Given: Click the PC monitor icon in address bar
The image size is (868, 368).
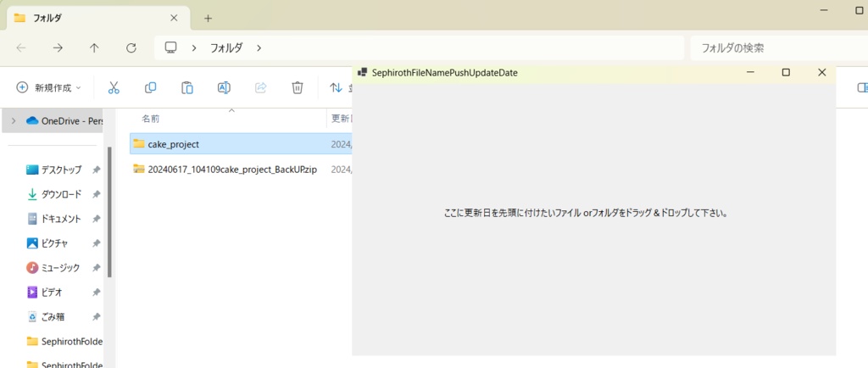Looking at the screenshot, I should [171, 47].
